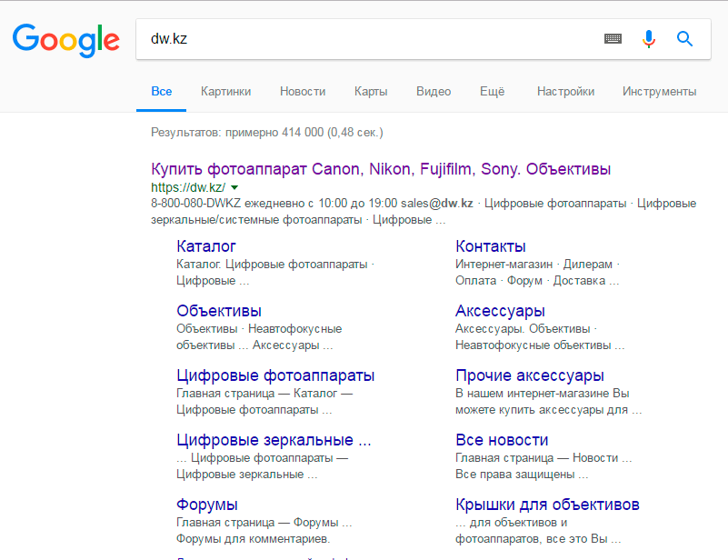Open the Карты tab

[x=371, y=92]
